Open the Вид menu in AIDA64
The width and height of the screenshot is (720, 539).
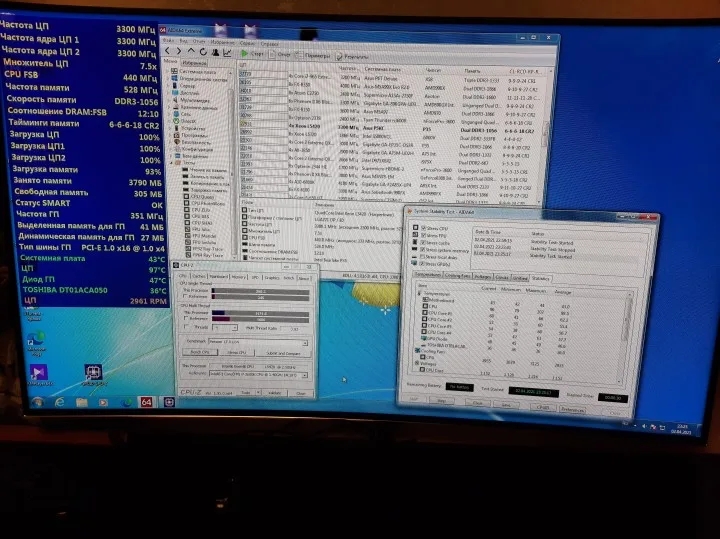(x=183, y=41)
